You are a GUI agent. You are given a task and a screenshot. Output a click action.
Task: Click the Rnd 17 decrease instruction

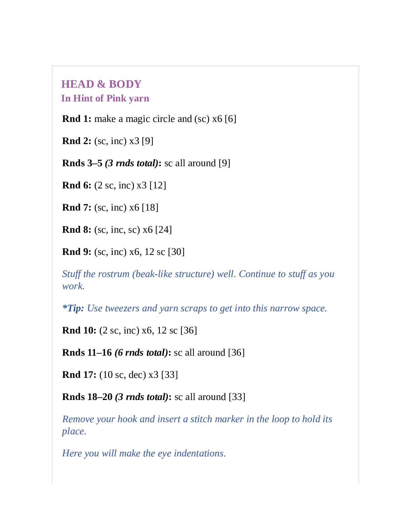[x=139, y=375]
